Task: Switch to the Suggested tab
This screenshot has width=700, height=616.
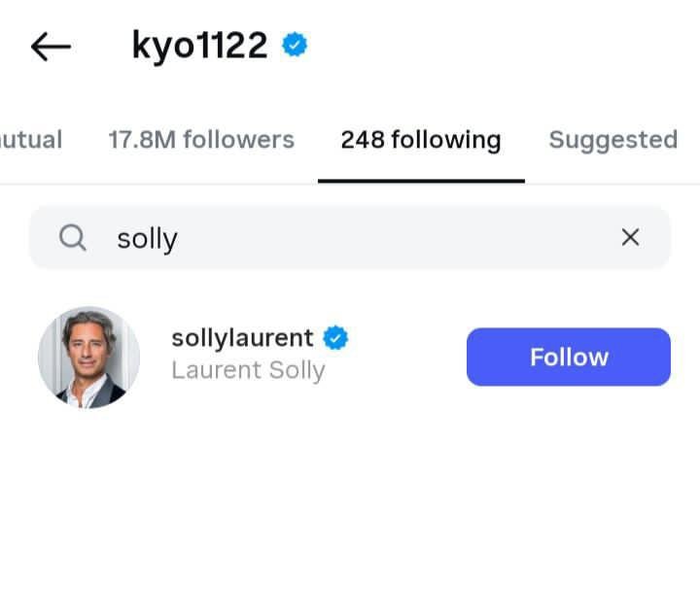Action: 612,140
